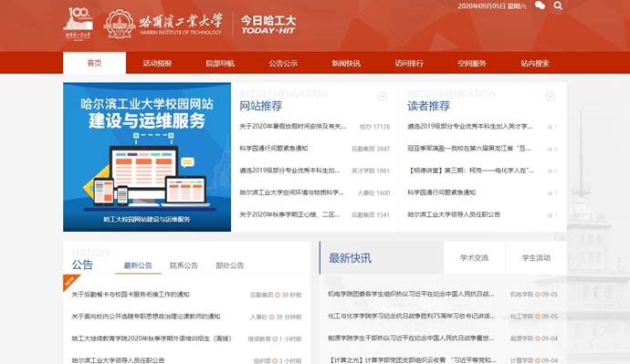Open the 活动预报 menu item
Screen dimensions: 630x364
click(157, 63)
